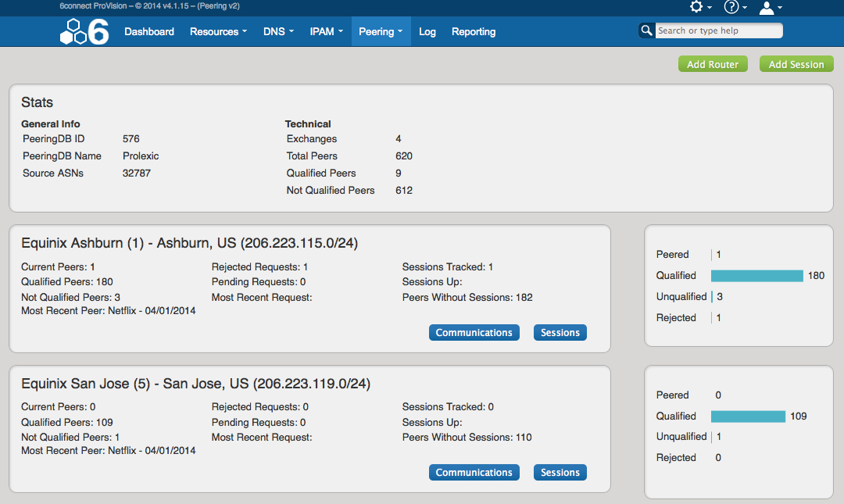Click 'Peers Without Sessions: 182' text

coord(467,297)
